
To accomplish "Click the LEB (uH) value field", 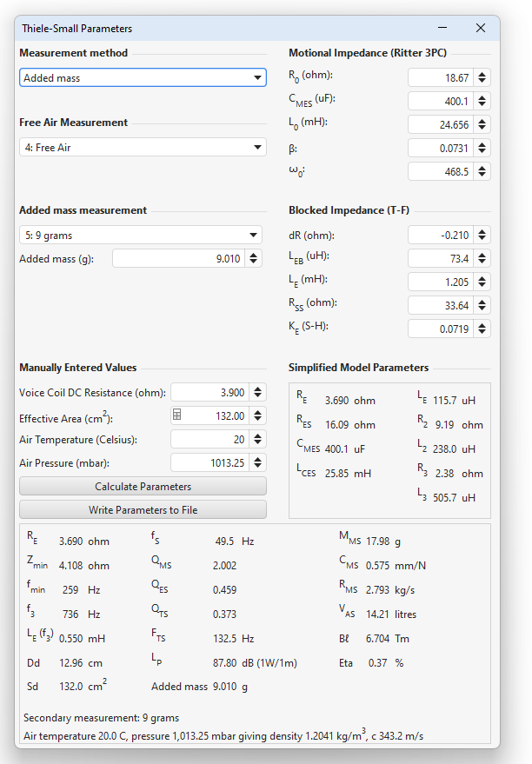I will 441,259.
